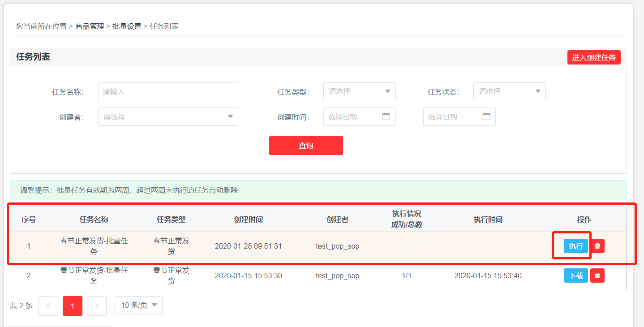
Task: Open 批量设置 in breadcrumb
Action: point(127,26)
